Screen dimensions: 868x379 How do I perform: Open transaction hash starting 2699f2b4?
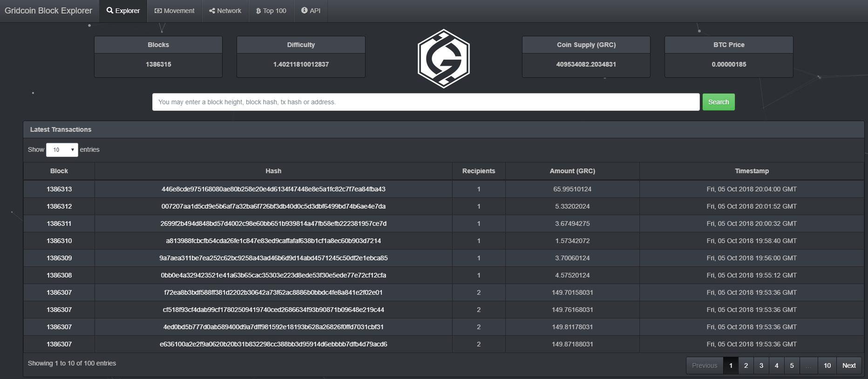[273, 223]
